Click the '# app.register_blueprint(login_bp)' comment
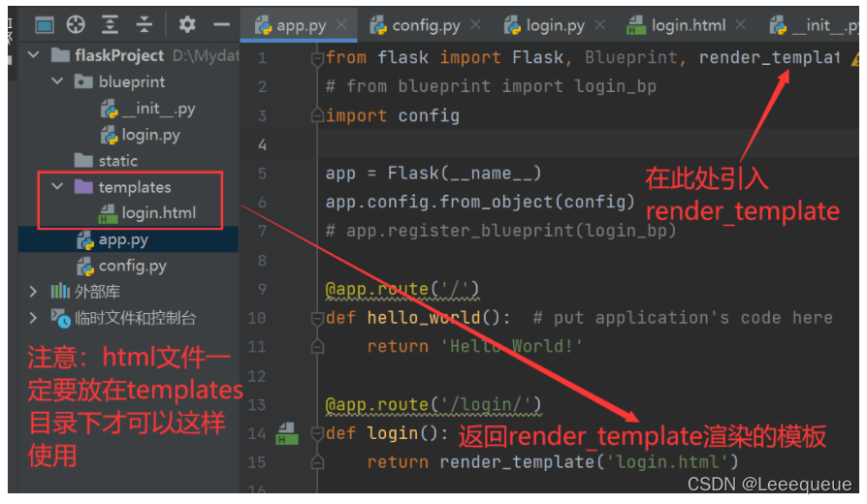This screenshot has height=504, width=867. coord(501,231)
